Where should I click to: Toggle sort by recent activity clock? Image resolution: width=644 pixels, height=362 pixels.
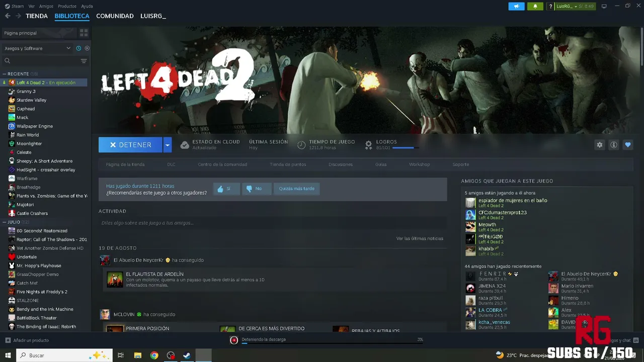tap(78, 48)
